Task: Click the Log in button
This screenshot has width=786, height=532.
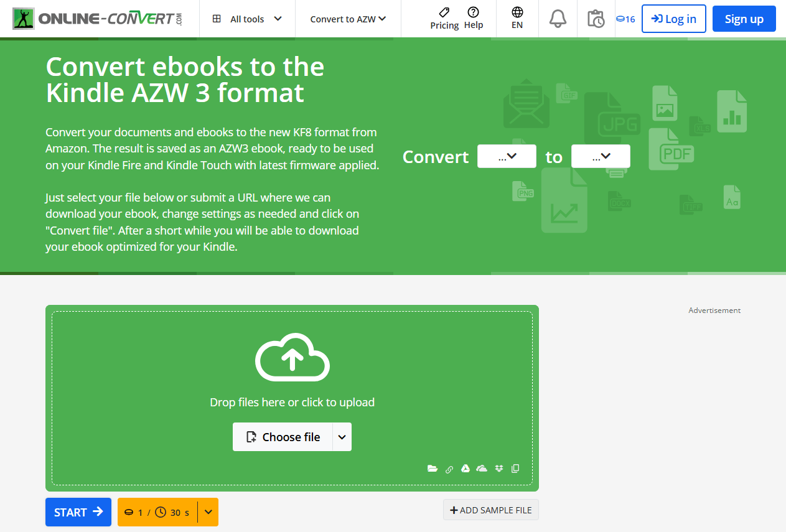Action: click(674, 19)
